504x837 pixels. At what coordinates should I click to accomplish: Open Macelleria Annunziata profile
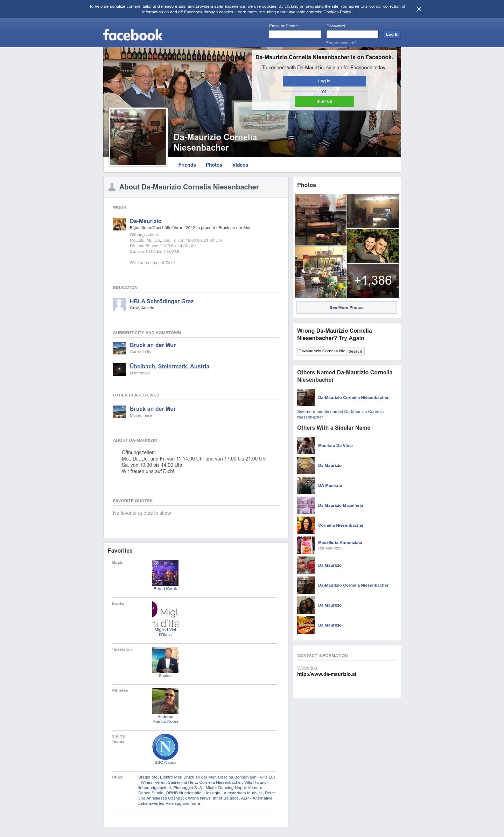click(340, 542)
